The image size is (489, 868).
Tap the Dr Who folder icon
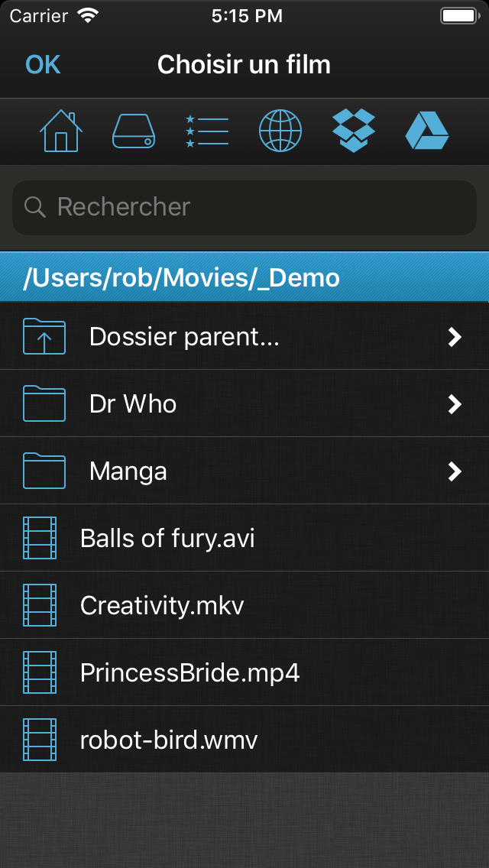(x=44, y=403)
